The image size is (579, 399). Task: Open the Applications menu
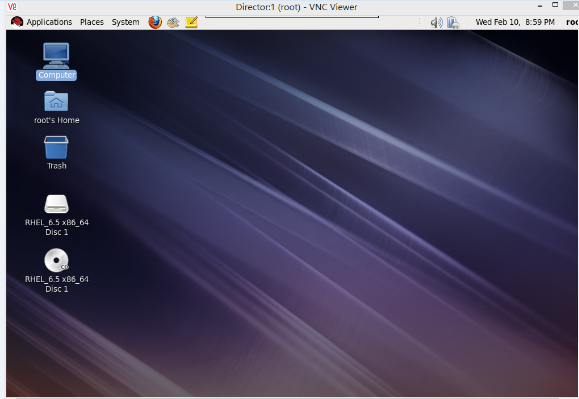click(49, 22)
